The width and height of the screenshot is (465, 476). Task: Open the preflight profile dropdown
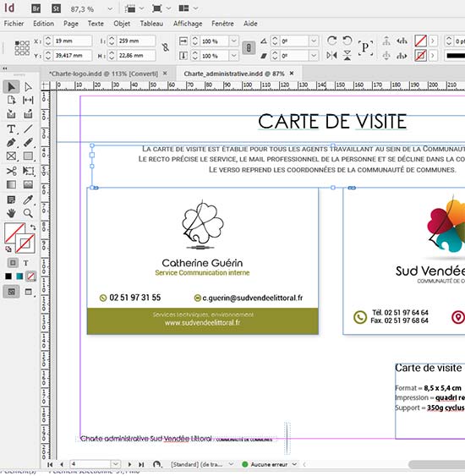(231, 464)
